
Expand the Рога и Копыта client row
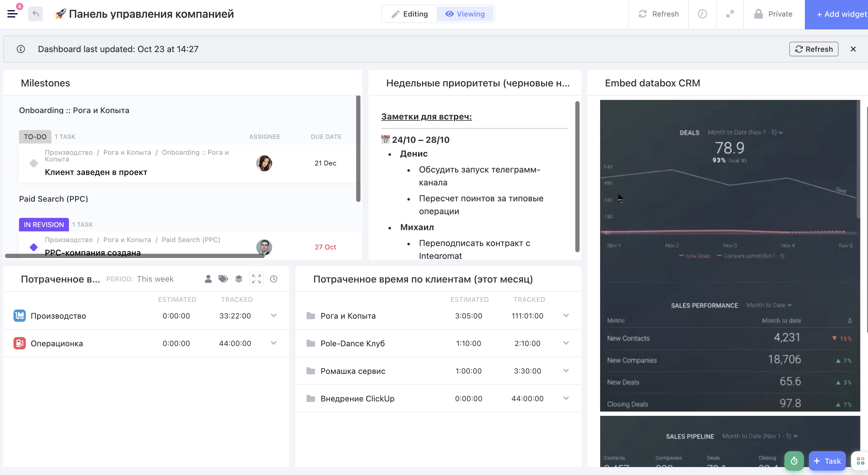pyautogui.click(x=566, y=316)
